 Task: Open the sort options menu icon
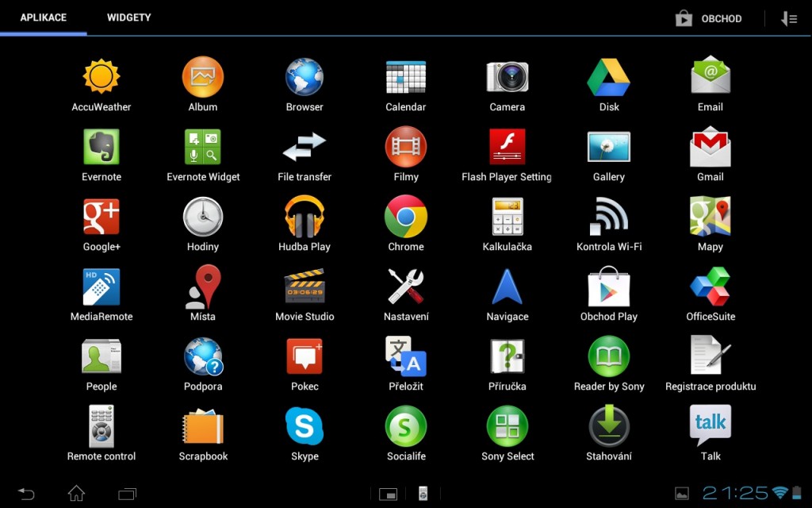click(x=789, y=19)
